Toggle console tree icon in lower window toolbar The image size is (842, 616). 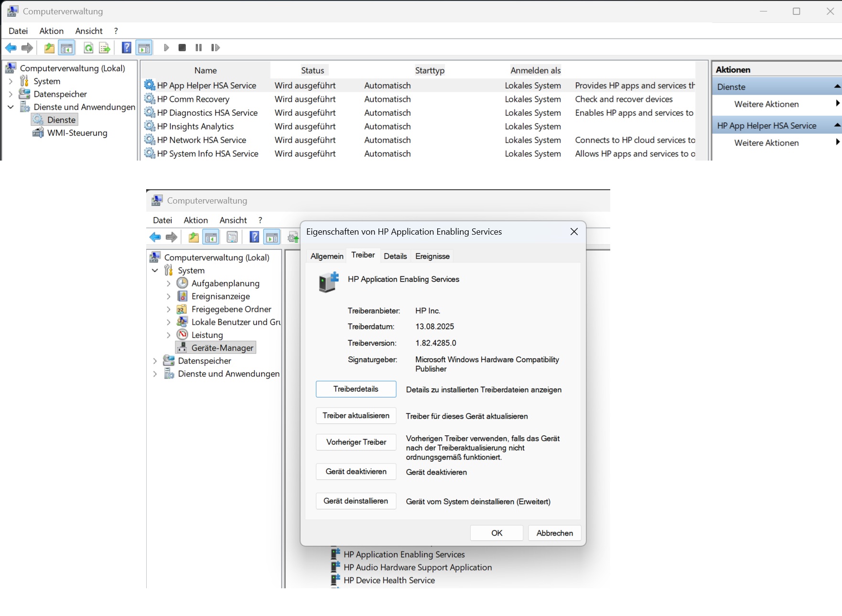click(211, 237)
